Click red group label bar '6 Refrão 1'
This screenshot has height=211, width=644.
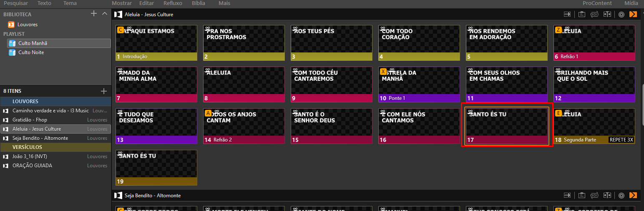click(x=594, y=57)
